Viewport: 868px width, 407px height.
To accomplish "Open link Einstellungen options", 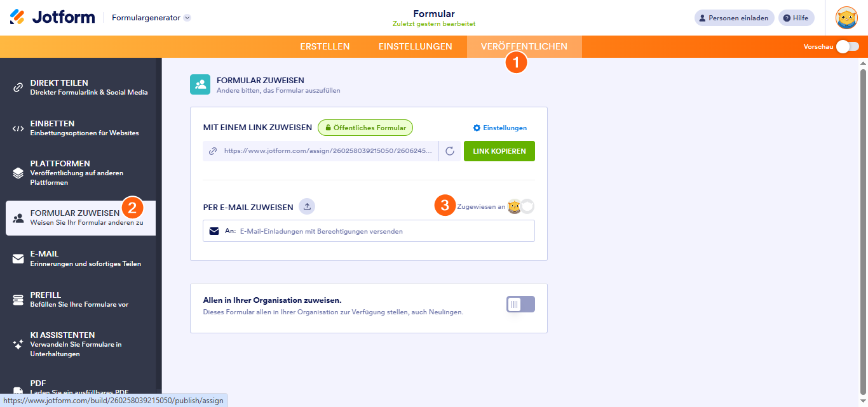I will click(500, 128).
